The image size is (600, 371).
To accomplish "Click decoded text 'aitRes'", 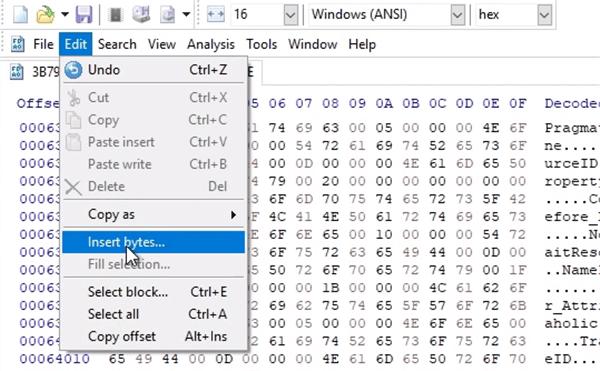I will point(572,252).
